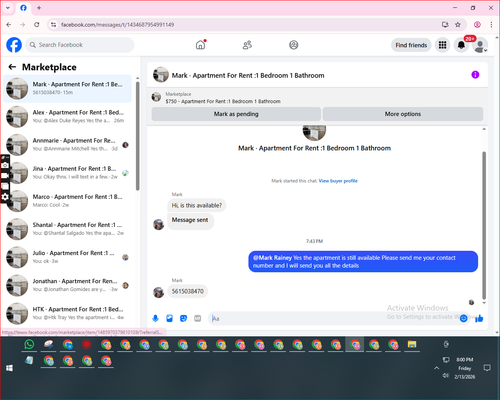The height and width of the screenshot is (400, 500).
Task: Open WhatsApp from the taskbar
Action: click(x=29, y=344)
